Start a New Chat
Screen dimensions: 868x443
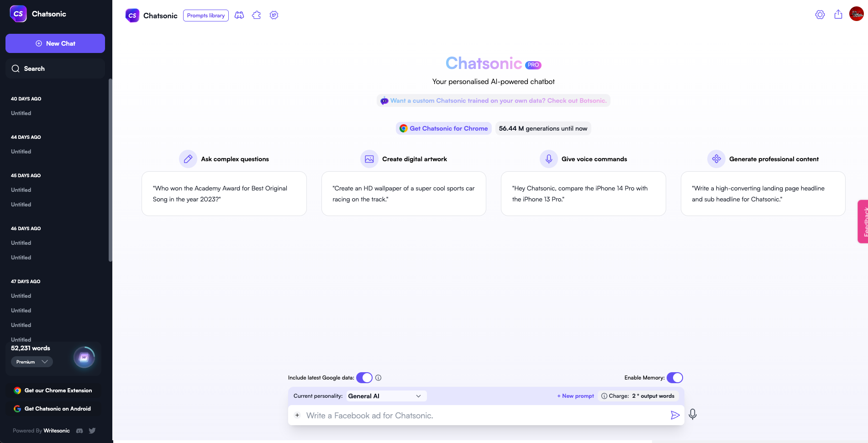coord(55,43)
